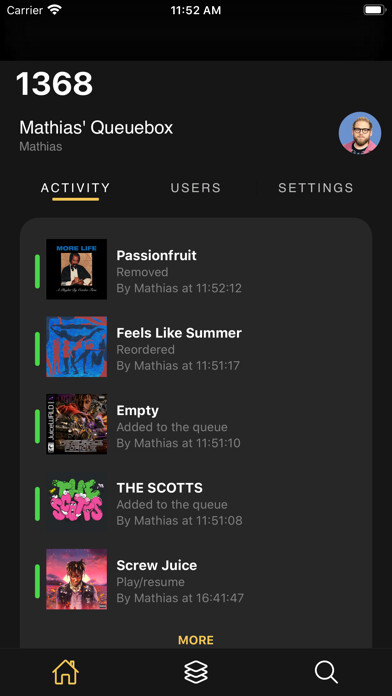Tap the green indicator beside Empty
This screenshot has width=392, height=696.
[37, 426]
